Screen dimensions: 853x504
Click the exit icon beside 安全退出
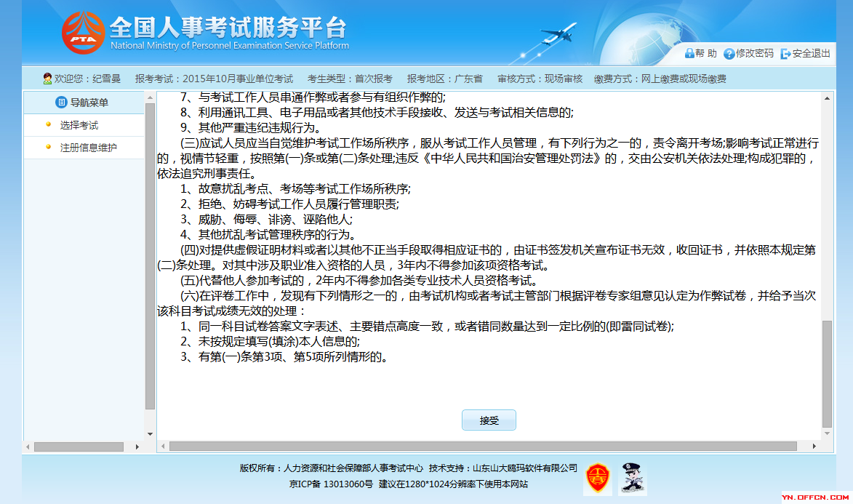tap(785, 53)
